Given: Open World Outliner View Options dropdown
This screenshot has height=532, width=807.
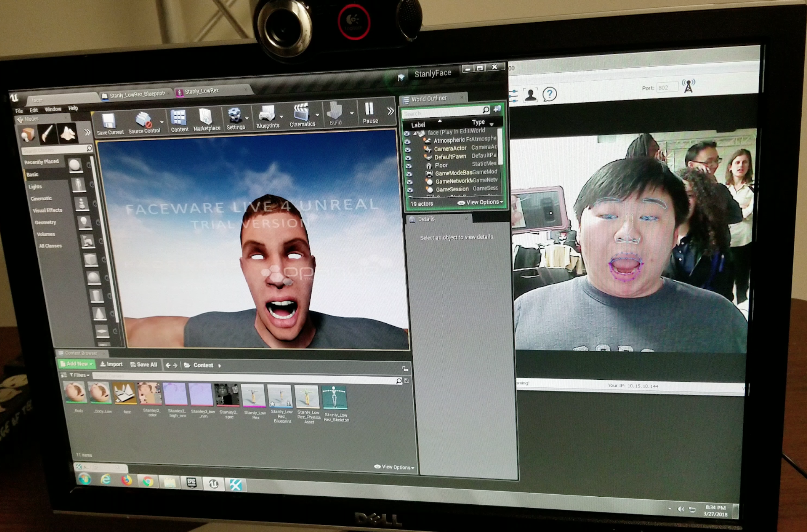Looking at the screenshot, I should (x=480, y=202).
